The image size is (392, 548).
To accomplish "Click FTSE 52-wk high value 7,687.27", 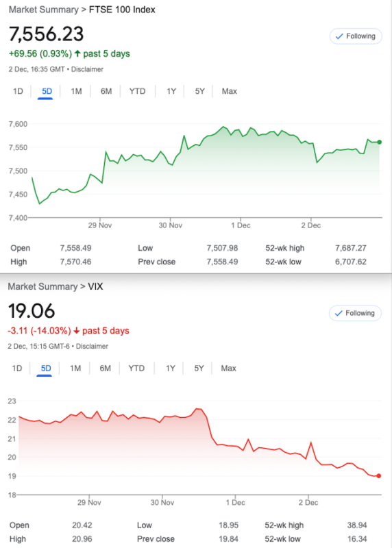I will tap(351, 248).
